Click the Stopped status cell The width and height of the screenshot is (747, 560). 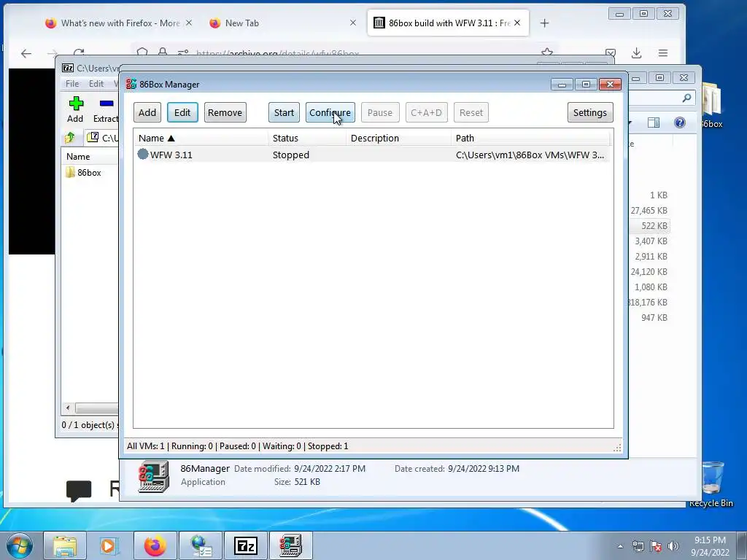(x=290, y=155)
